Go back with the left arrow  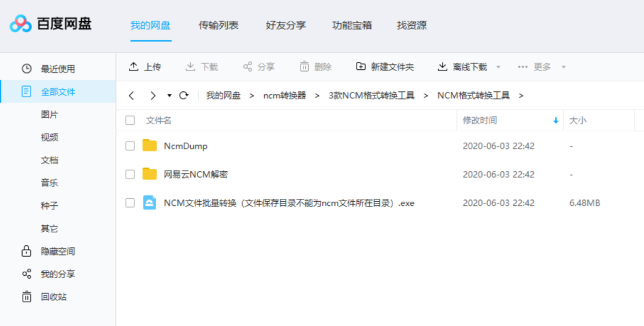click(x=131, y=96)
